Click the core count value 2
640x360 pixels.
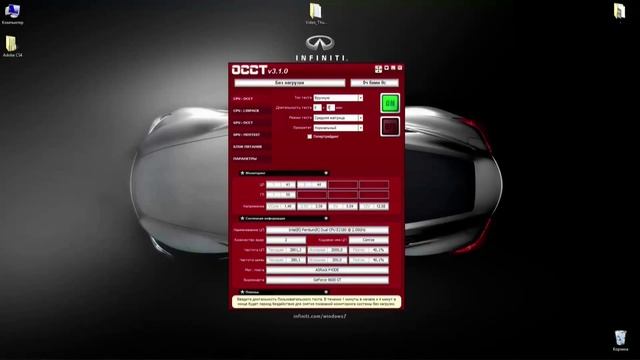pyautogui.click(x=286, y=240)
